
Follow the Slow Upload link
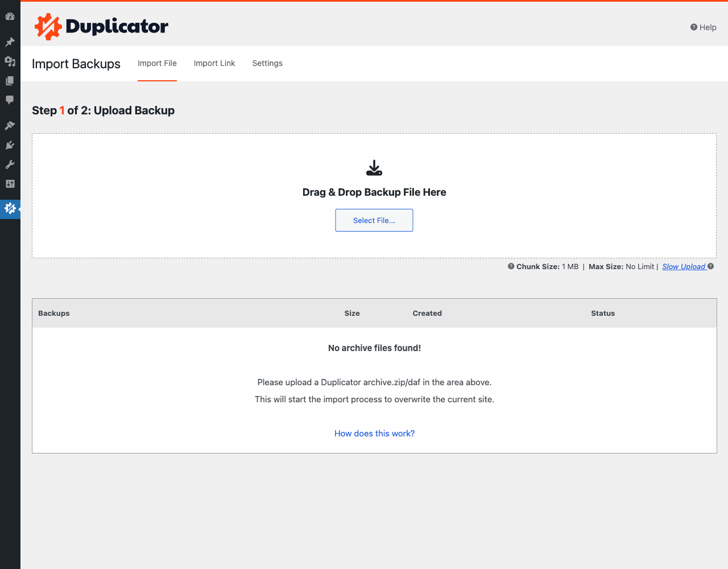pyautogui.click(x=684, y=266)
